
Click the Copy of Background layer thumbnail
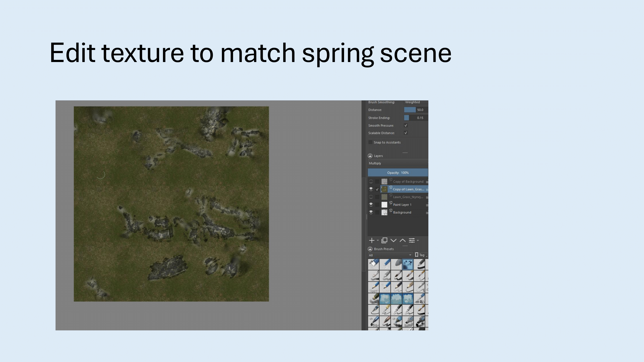click(x=384, y=182)
